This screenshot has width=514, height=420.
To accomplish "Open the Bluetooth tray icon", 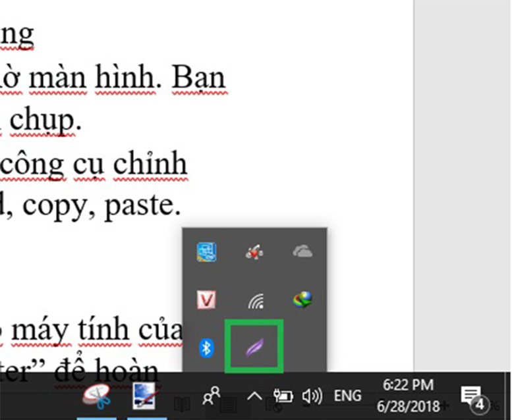I will (206, 348).
